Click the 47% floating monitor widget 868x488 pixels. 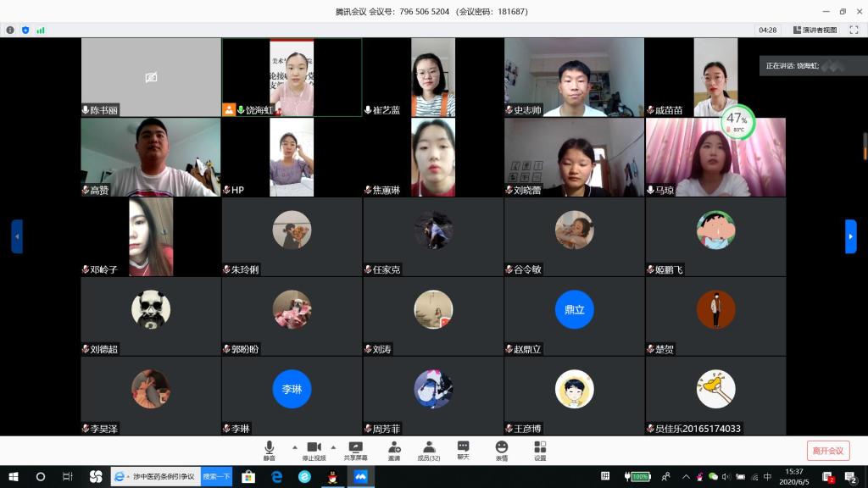click(x=736, y=120)
